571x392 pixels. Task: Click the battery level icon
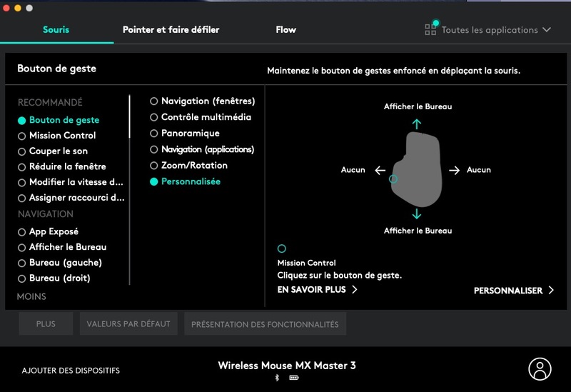point(294,378)
